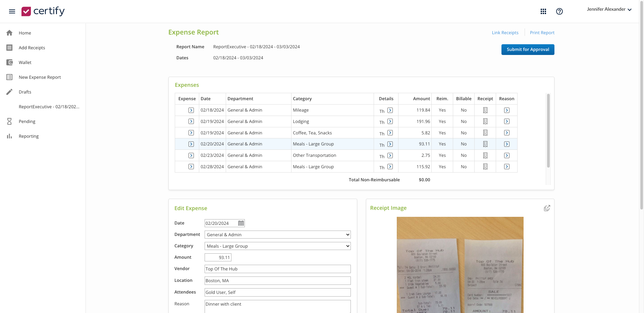Open the Wallet section icon

[10, 62]
